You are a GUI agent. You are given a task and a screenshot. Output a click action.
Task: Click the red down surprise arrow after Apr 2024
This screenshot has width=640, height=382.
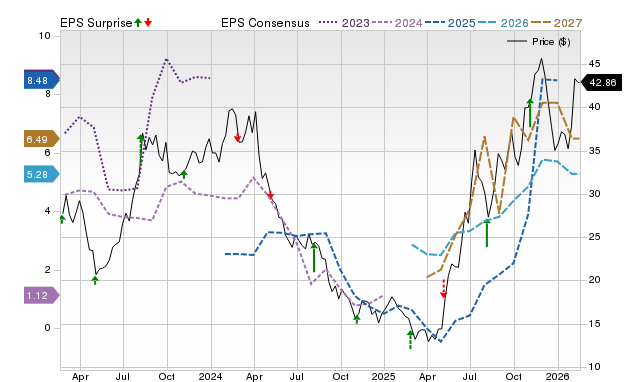(270, 195)
